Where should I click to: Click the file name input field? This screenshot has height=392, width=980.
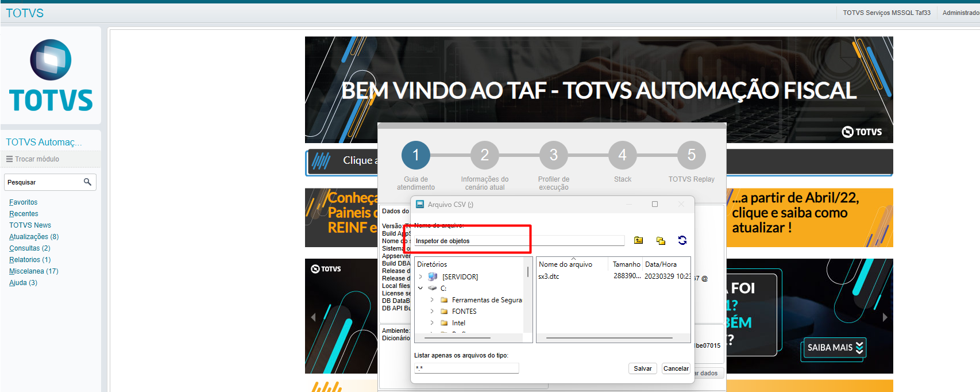point(519,241)
